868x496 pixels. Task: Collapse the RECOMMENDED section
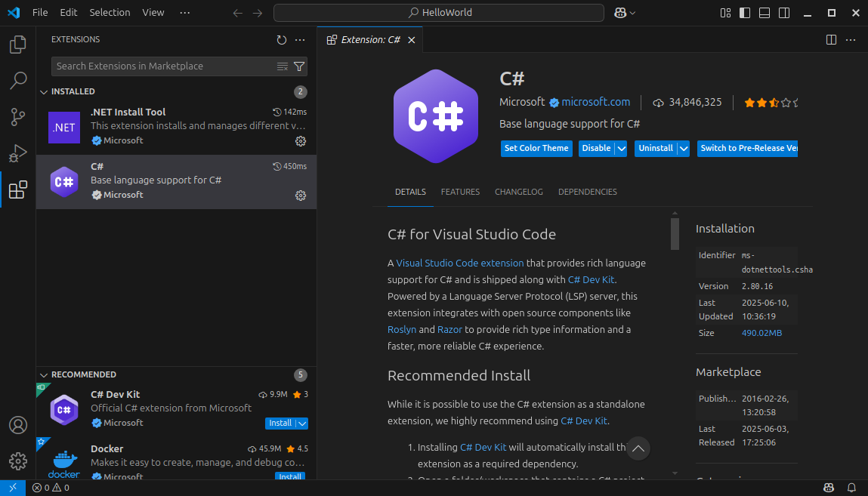(x=44, y=375)
